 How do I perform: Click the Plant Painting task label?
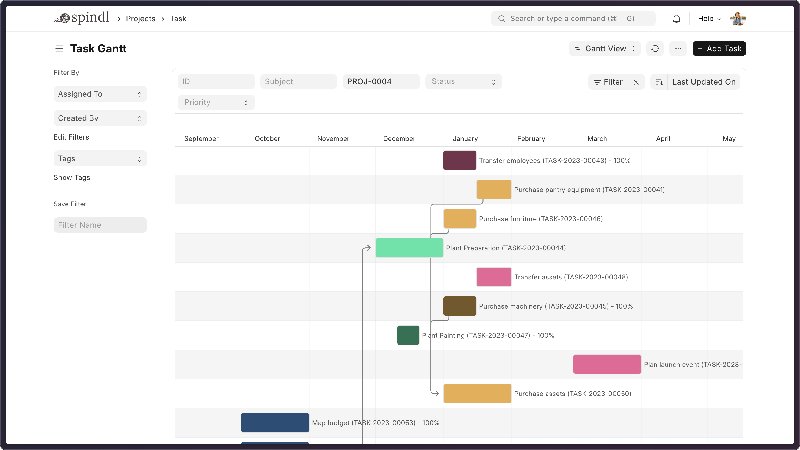click(x=488, y=335)
